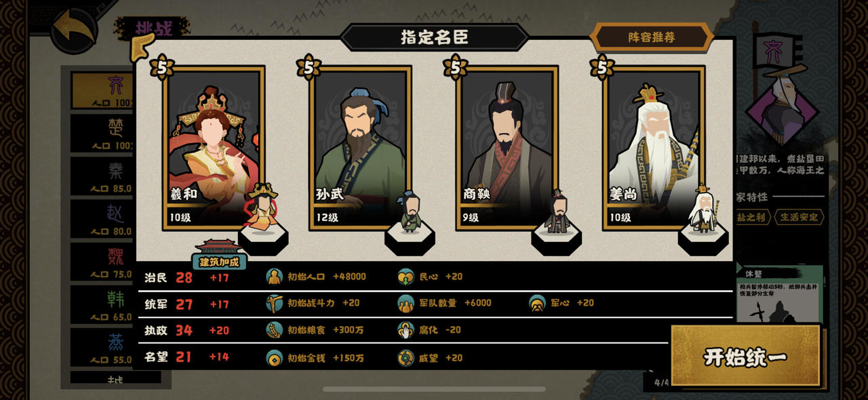Switch to the 楚 state tab
The height and width of the screenshot is (400, 868).
click(x=103, y=133)
